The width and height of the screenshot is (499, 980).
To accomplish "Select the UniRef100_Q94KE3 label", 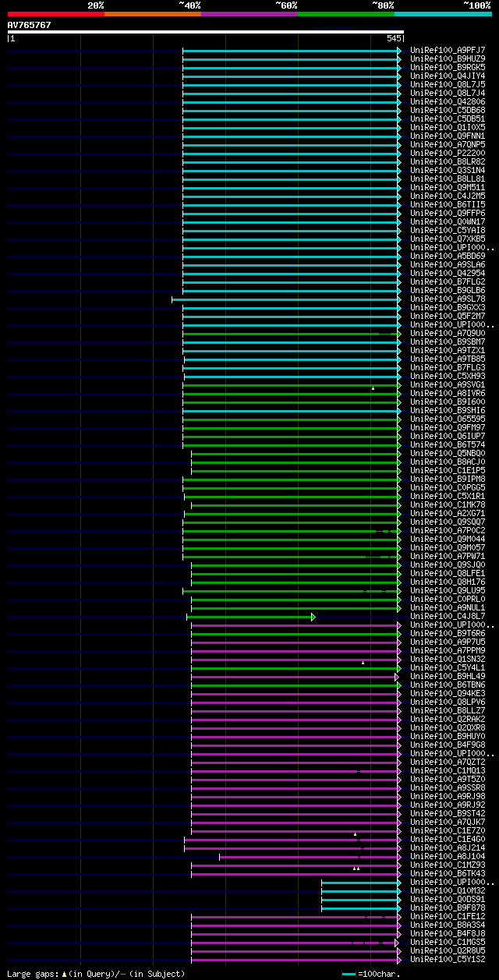I will coord(448,693).
